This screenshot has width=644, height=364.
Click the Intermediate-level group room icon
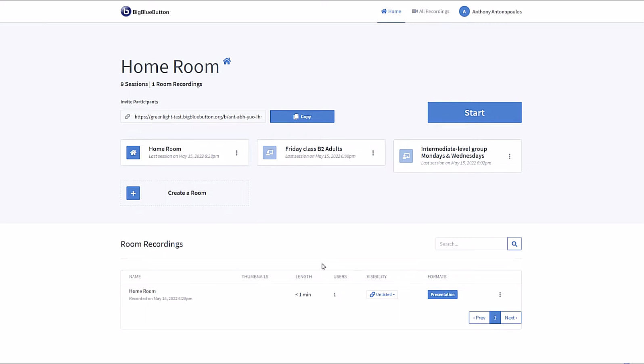(406, 156)
